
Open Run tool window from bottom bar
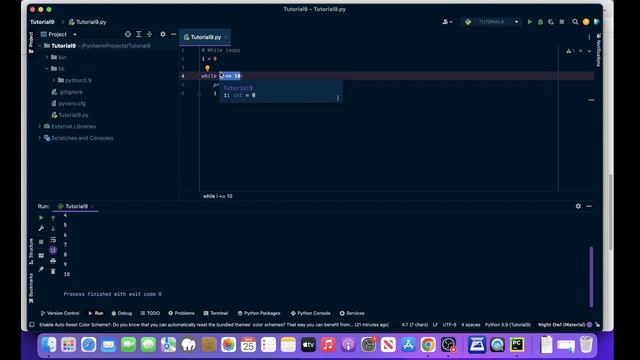click(96, 313)
